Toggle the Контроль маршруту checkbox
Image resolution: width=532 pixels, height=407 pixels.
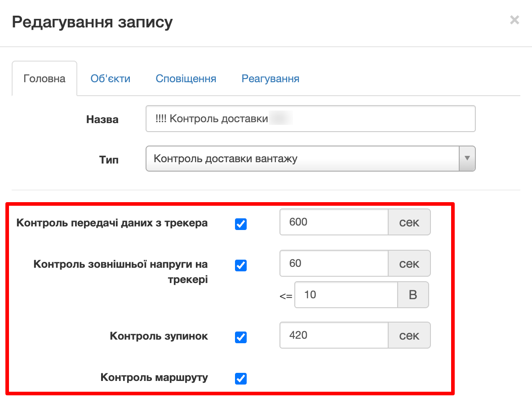[240, 379]
